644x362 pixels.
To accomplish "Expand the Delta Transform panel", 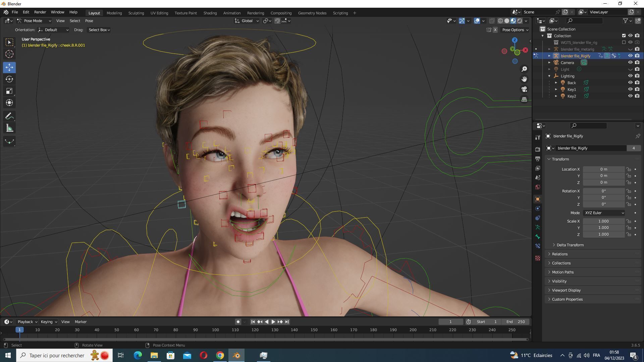I will pyautogui.click(x=570, y=245).
